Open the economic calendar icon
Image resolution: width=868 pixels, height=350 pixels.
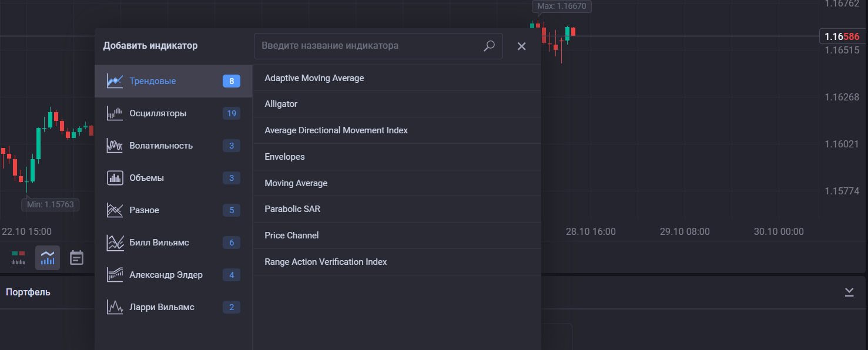77,258
